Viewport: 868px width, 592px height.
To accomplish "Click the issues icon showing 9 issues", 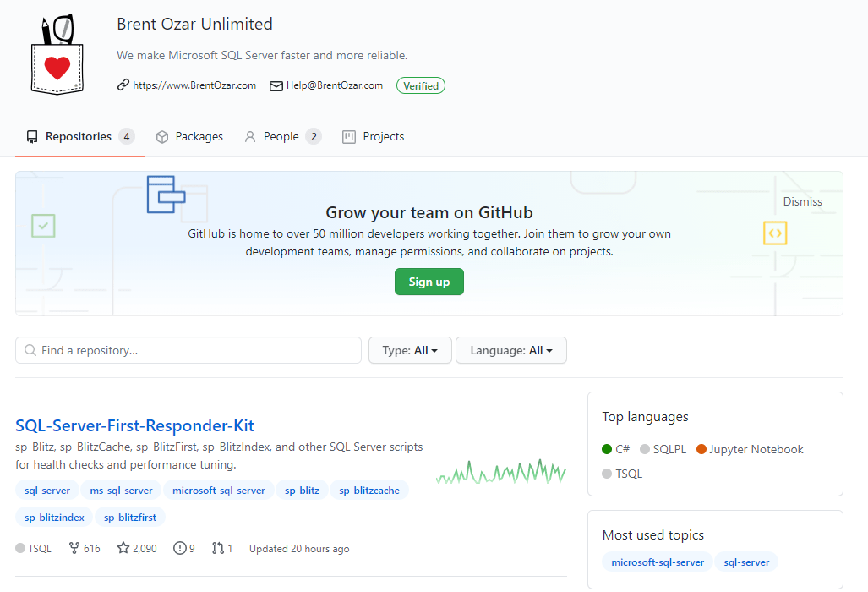I will click(179, 548).
